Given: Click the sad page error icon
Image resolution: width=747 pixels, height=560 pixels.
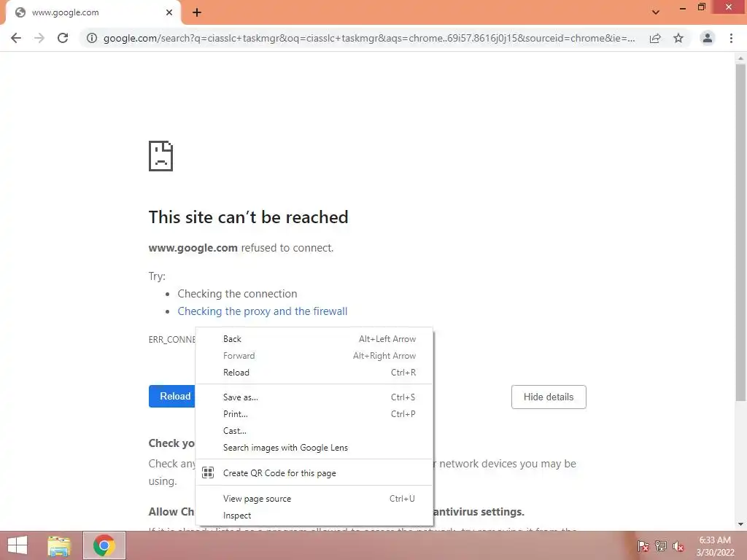Looking at the screenshot, I should coord(160,156).
